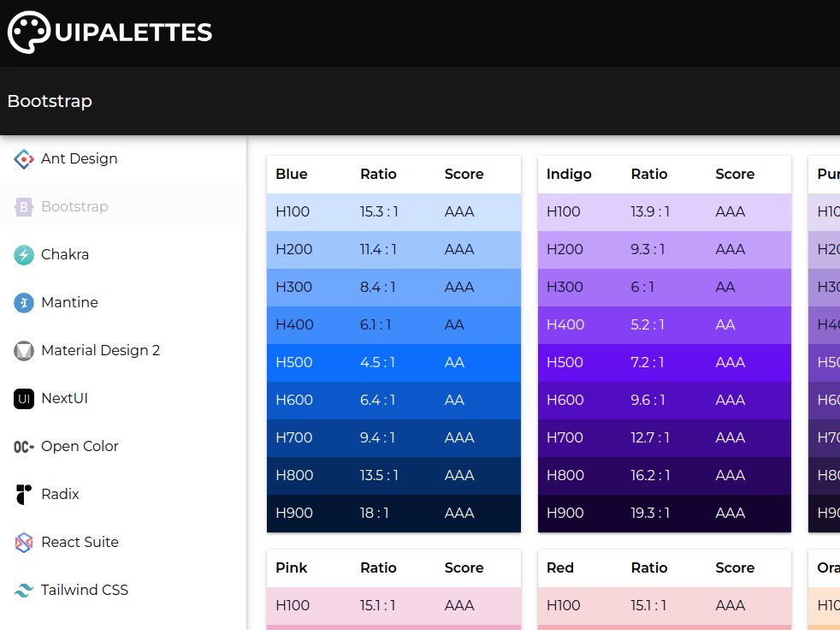Select the Blue H900 swatch row
The image size is (840, 630).
point(393,513)
